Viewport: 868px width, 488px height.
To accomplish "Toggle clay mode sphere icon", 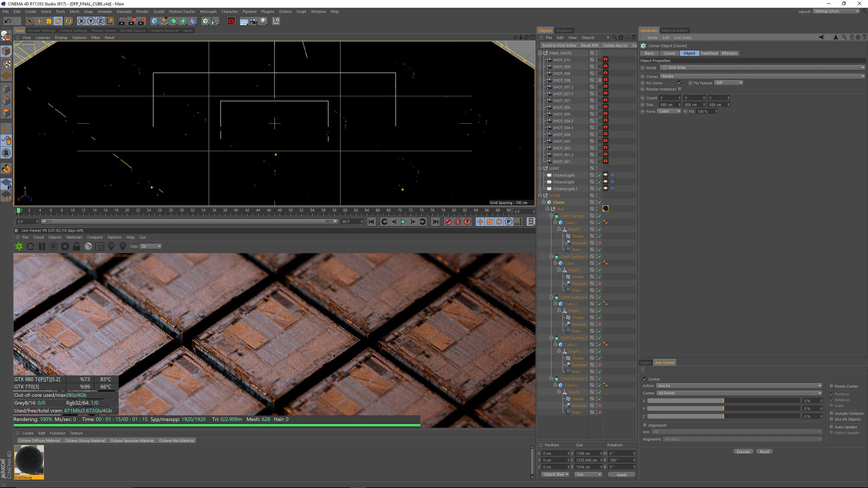I will point(88,246).
